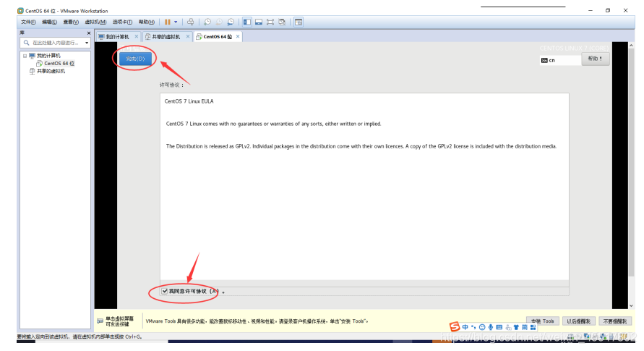The height and width of the screenshot is (351, 644).
Task: Open the 文件(F) menu
Action: (28, 22)
